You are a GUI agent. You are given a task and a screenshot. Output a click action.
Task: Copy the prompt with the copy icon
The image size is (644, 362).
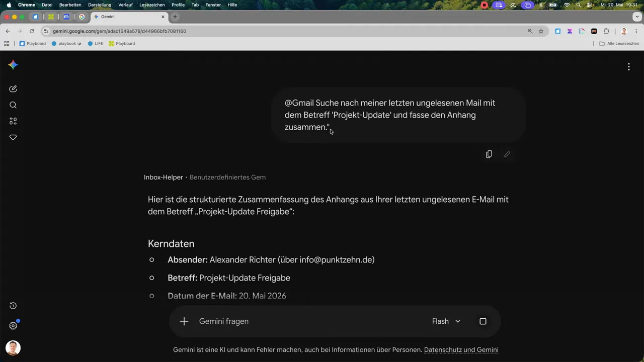click(x=489, y=154)
